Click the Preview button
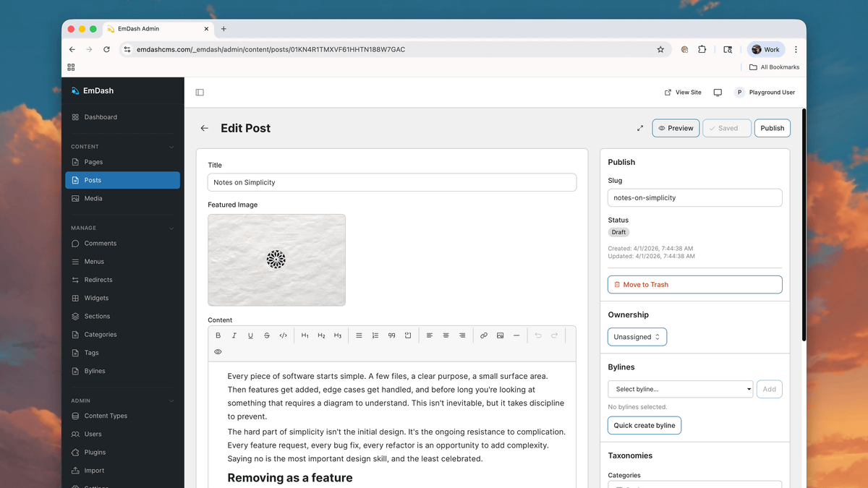The width and height of the screenshot is (868, 488). coord(676,128)
